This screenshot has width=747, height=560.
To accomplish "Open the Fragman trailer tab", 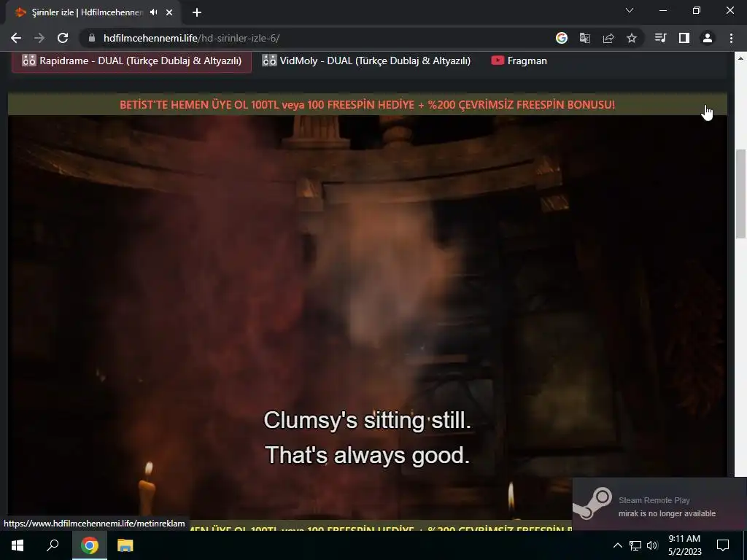I will pyautogui.click(x=519, y=61).
